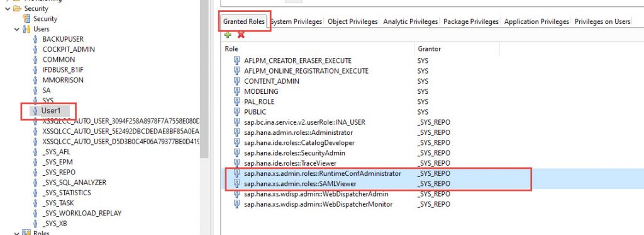Click the _SYS_REPO grantor for WebDispatcherMonitor
Screen dimensions: 644x235
click(433, 204)
